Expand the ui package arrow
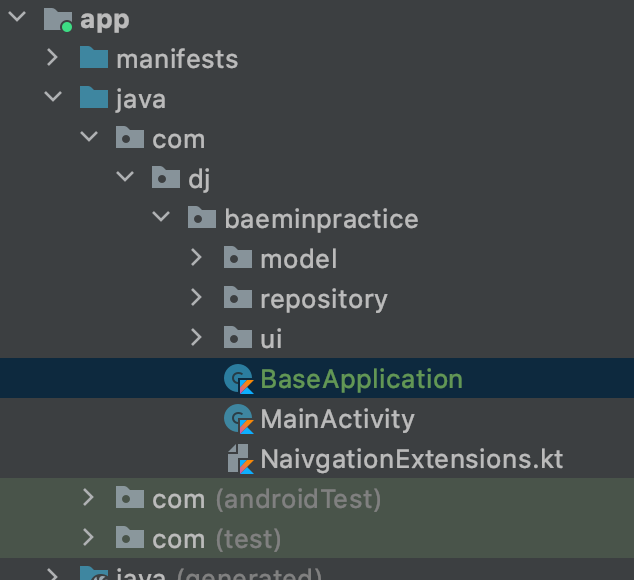This screenshot has height=580, width=634. click(x=197, y=338)
